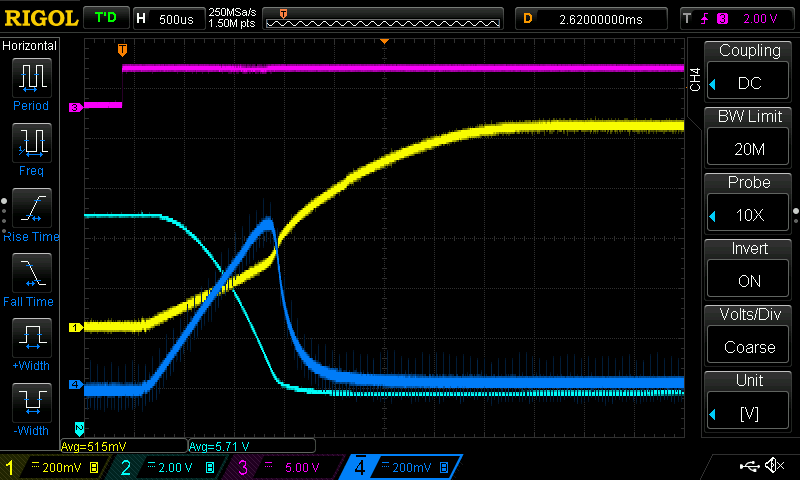This screenshot has height=480, width=800.
Task: Select channel 1 200mV tab
Action: click(53, 467)
